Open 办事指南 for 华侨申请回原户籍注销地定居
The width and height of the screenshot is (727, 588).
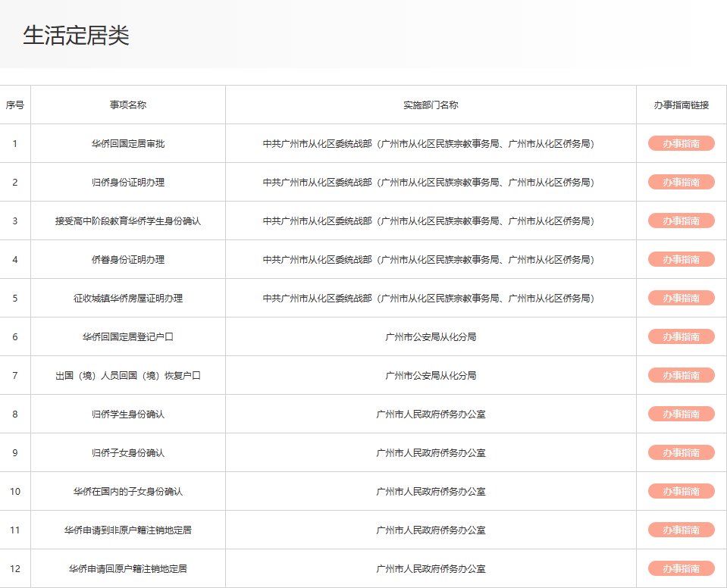coord(681,568)
